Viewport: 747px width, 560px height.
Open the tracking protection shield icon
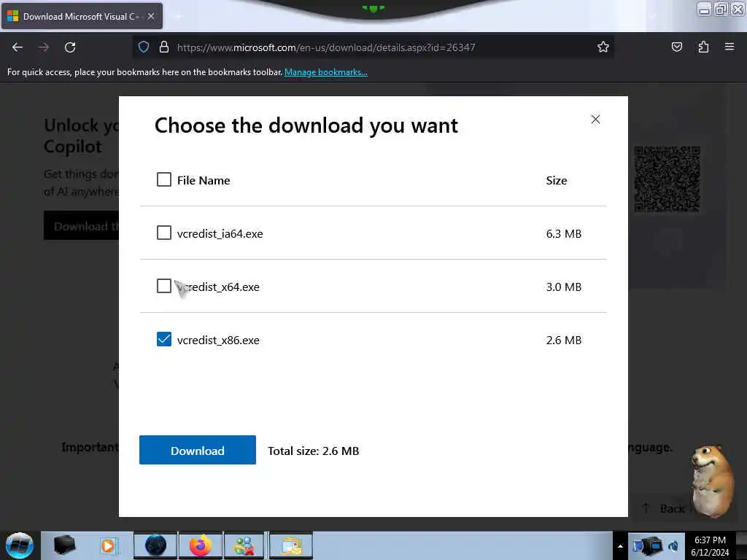pyautogui.click(x=144, y=47)
